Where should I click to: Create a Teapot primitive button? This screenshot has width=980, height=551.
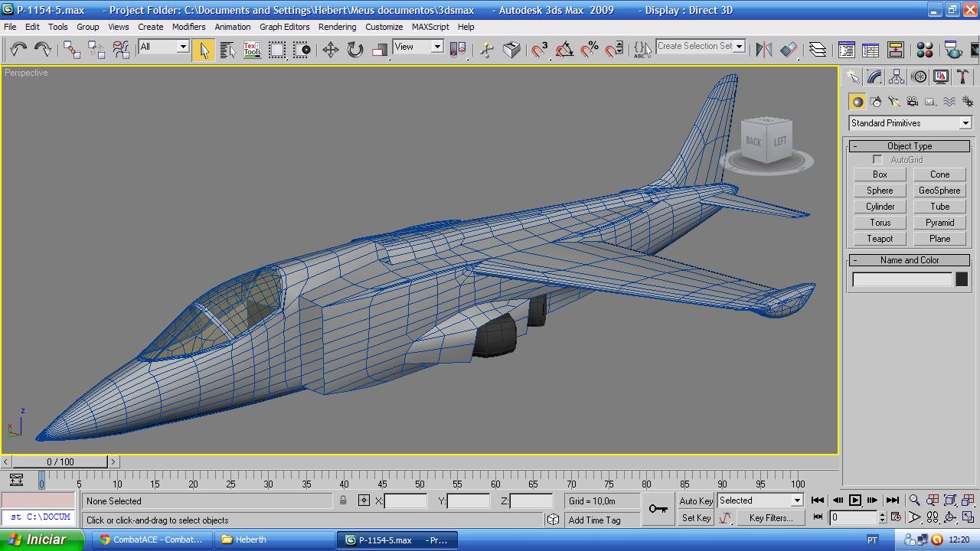coord(880,239)
